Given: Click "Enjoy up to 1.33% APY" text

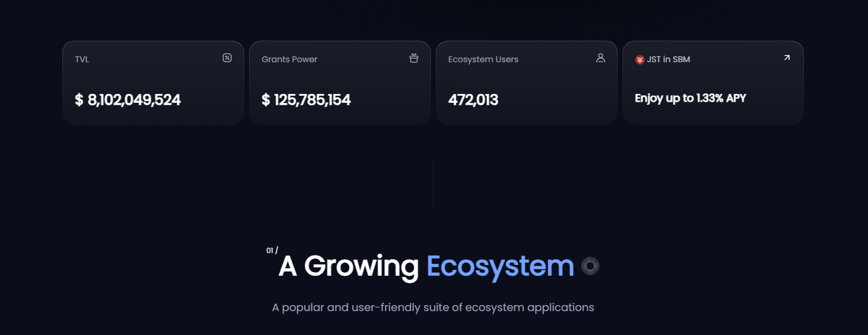Looking at the screenshot, I should [x=690, y=98].
